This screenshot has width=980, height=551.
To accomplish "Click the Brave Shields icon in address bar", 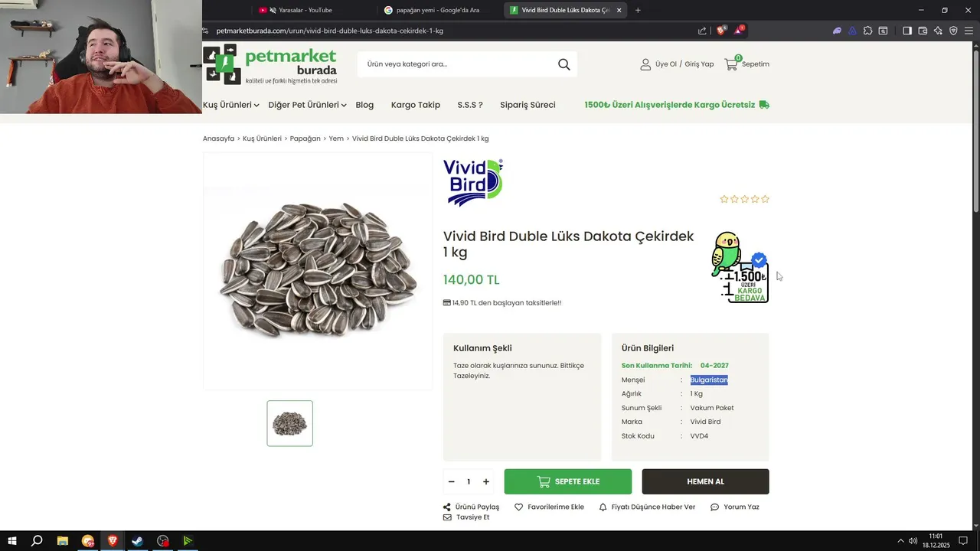I will tap(721, 31).
